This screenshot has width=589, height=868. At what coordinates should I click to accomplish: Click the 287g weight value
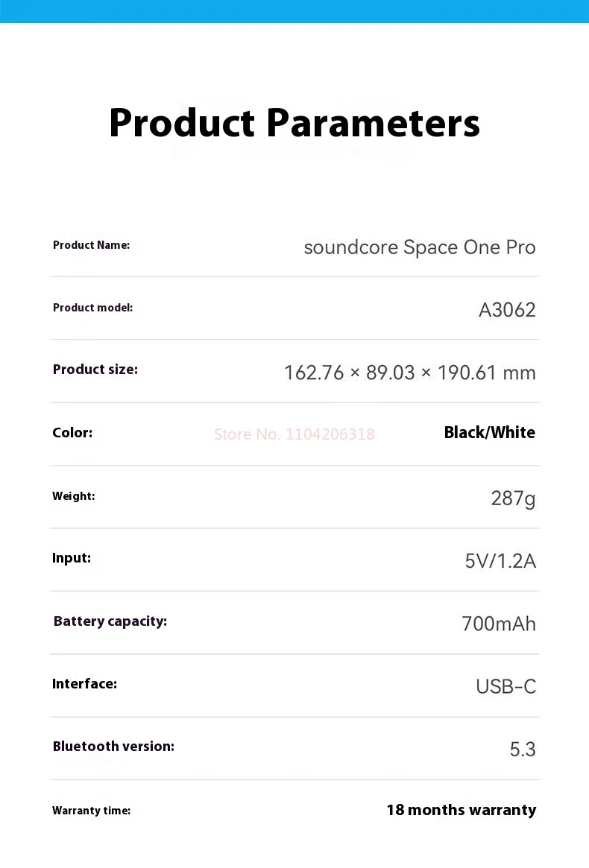point(513,498)
